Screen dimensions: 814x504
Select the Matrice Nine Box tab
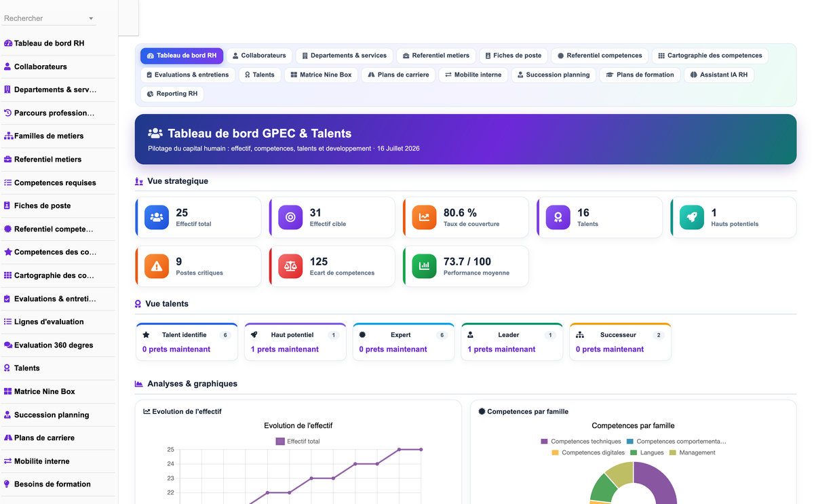(321, 75)
